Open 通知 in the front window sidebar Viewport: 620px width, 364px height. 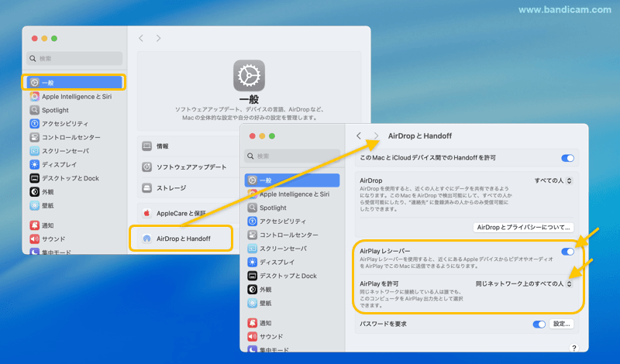click(266, 323)
